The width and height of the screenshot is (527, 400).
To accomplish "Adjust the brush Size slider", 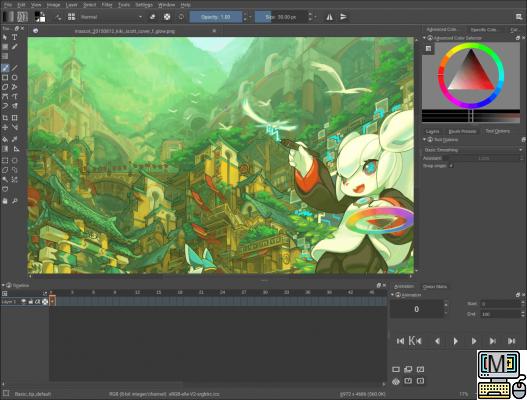I will (x=281, y=17).
